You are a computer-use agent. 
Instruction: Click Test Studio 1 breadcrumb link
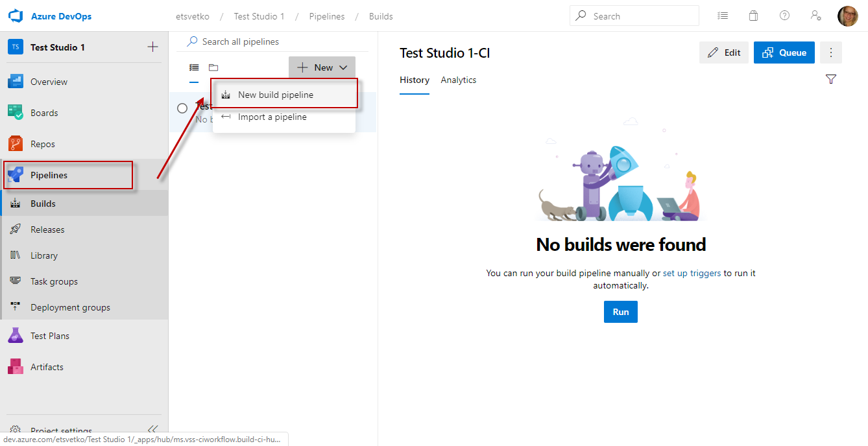(x=259, y=16)
